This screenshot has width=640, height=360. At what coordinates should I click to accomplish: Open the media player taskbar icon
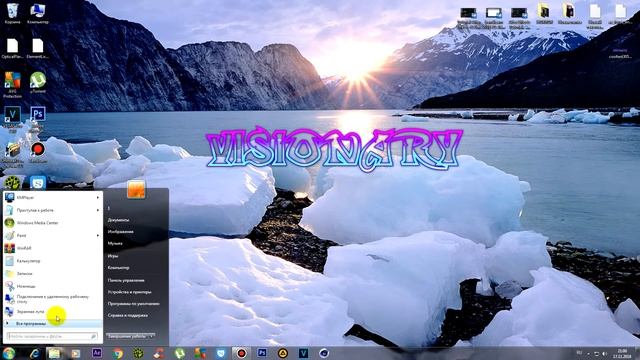point(76,353)
